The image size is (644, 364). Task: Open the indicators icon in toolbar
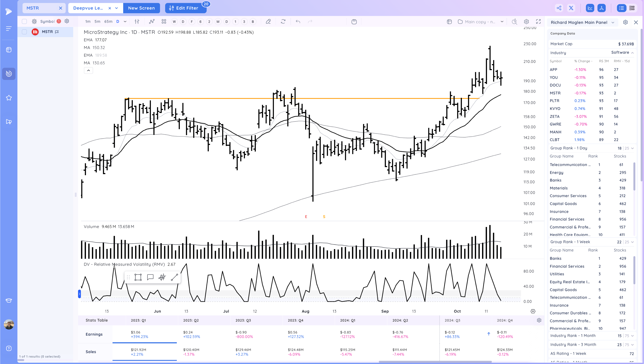[x=152, y=22]
